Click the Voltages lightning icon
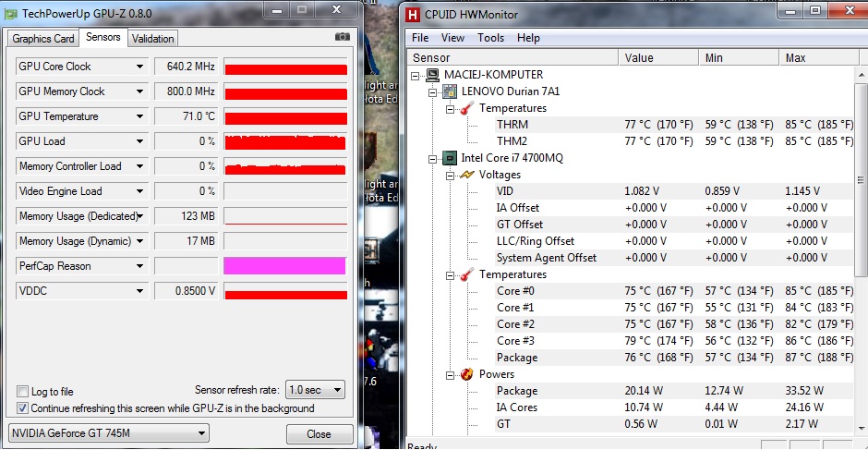Image resolution: width=868 pixels, height=450 pixels. [x=467, y=175]
